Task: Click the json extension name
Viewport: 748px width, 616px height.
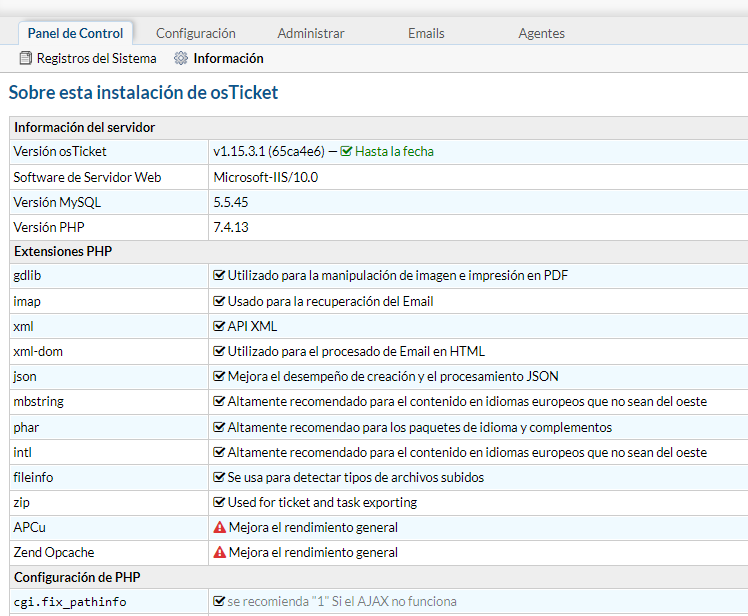Action: click(x=25, y=377)
